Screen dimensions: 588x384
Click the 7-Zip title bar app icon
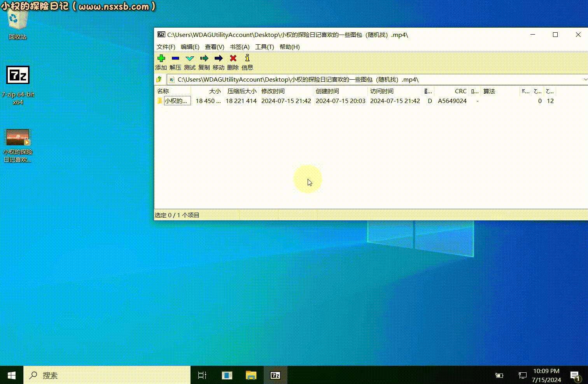[161, 35]
